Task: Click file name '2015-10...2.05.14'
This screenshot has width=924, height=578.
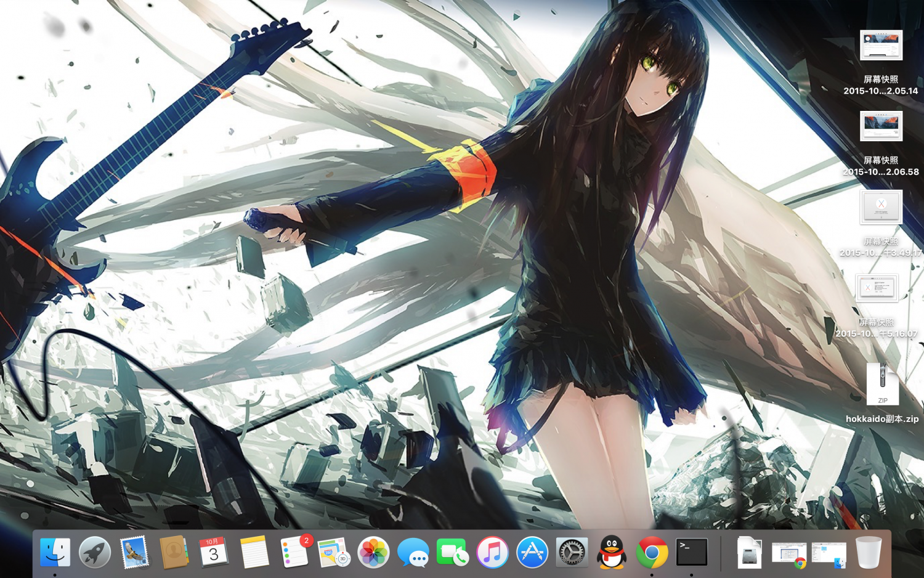Action: pos(881,91)
